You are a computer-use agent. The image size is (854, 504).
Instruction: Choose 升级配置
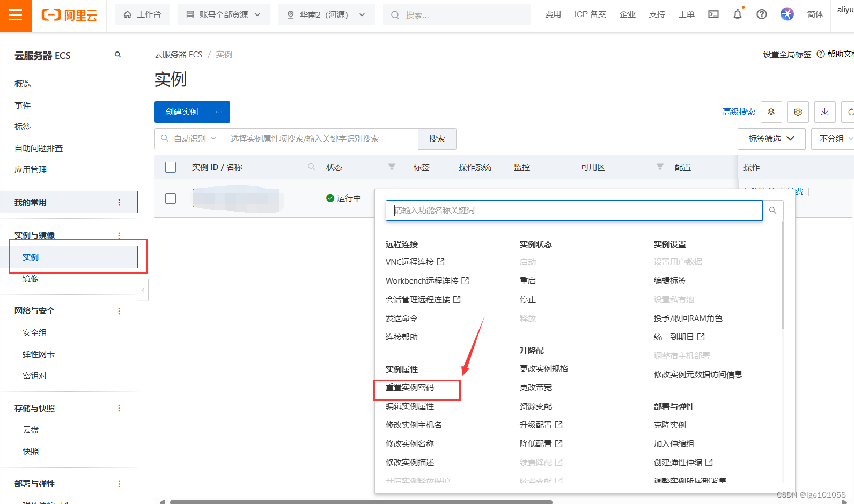click(541, 425)
